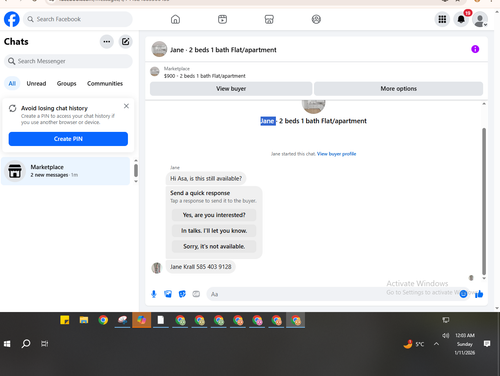Viewport: 500px width, 376px height.
Task: Open the Video (Watch) icon in top nav
Action: point(222,19)
